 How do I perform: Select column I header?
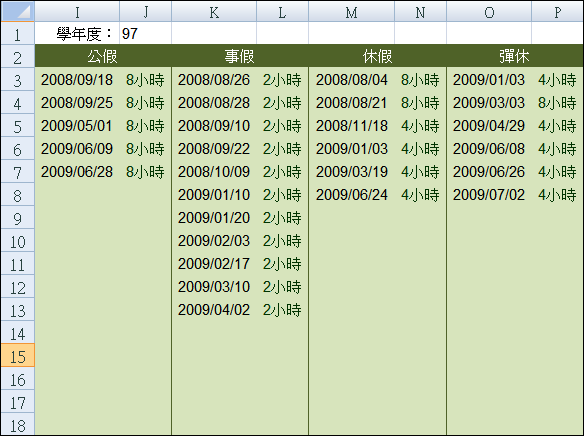pyautogui.click(x=77, y=11)
